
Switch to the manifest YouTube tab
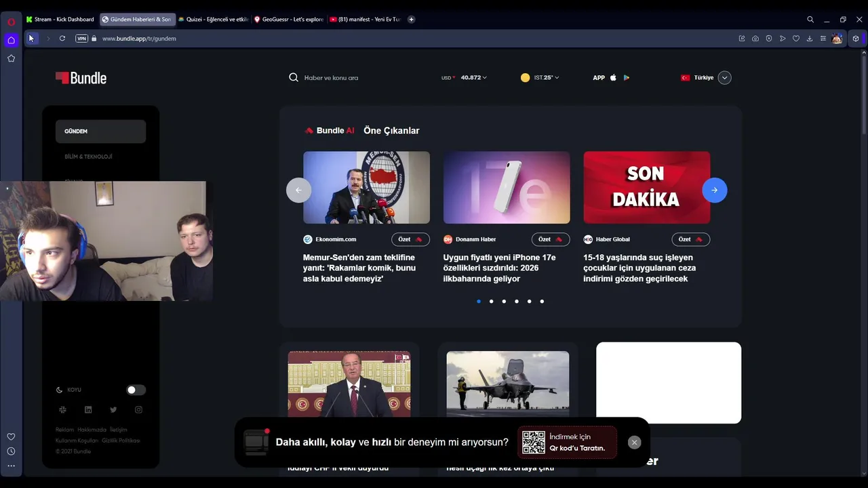[x=365, y=20]
